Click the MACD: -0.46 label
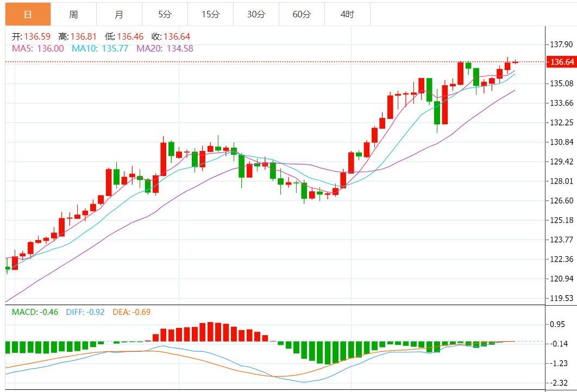This screenshot has width=577, height=392. 35,312
